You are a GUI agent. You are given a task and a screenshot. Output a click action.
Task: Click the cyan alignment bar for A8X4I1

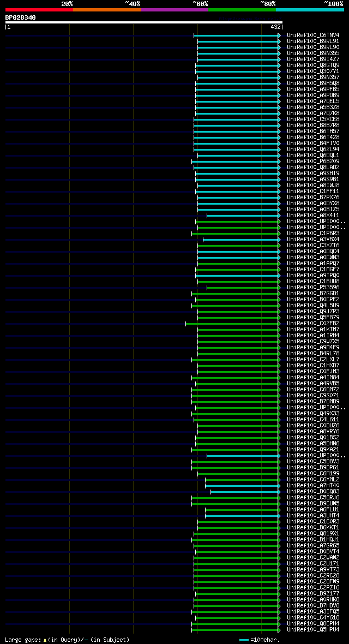[x=243, y=216]
